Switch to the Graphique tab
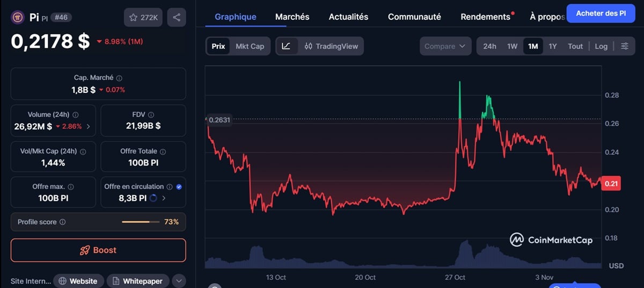Image resolution: width=644 pixels, height=288 pixels. click(236, 17)
